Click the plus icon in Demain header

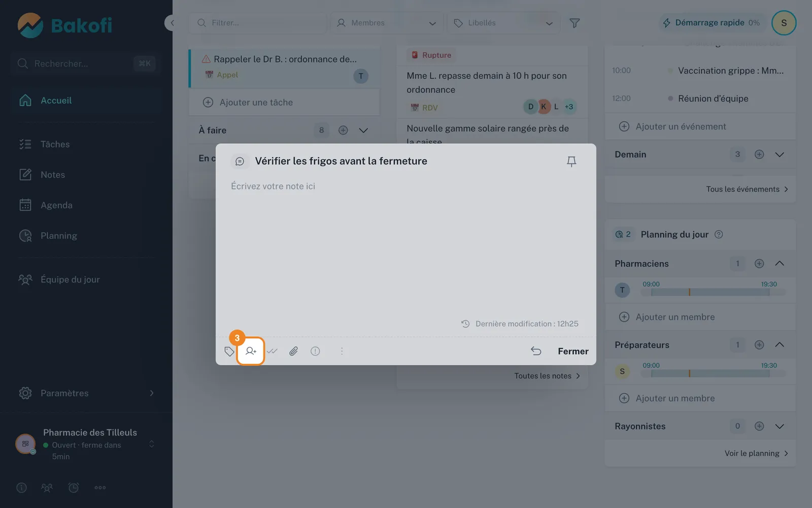tap(759, 154)
